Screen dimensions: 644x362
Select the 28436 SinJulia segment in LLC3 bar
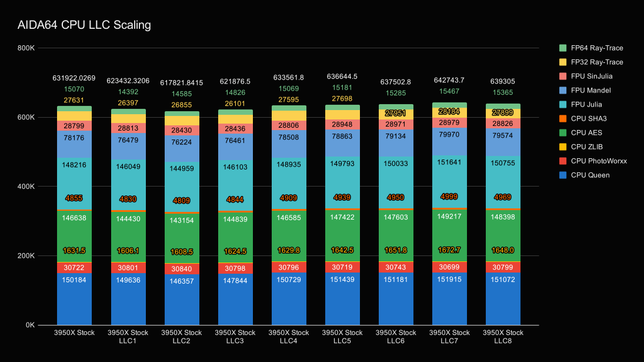(235, 128)
